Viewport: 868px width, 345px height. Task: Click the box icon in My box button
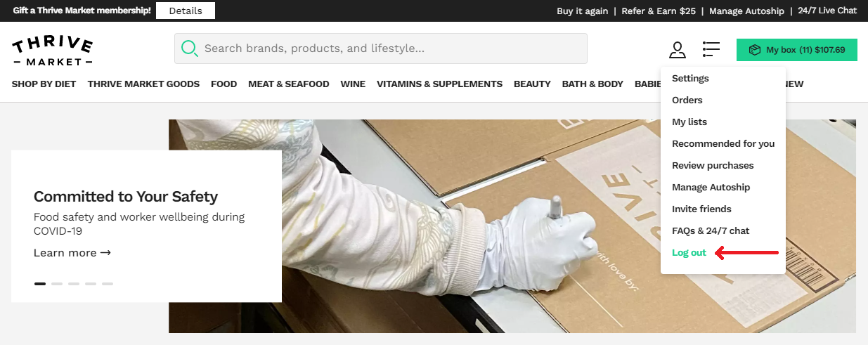755,50
